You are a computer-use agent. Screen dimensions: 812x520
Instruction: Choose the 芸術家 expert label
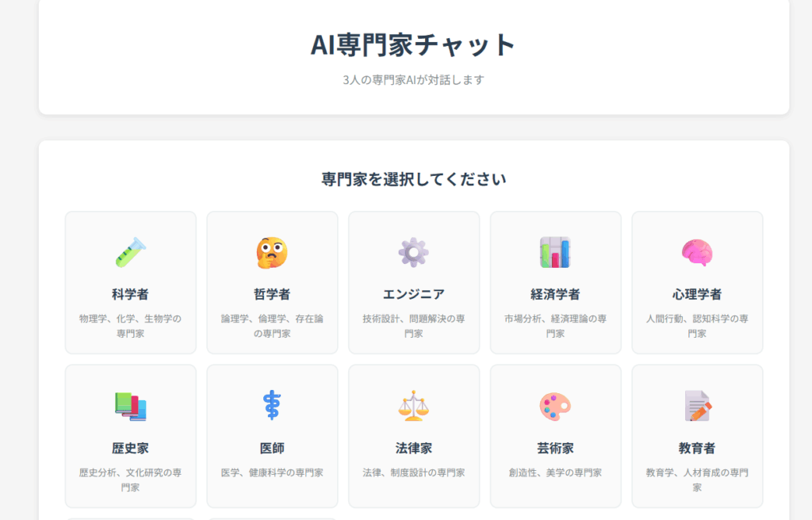[x=555, y=448]
